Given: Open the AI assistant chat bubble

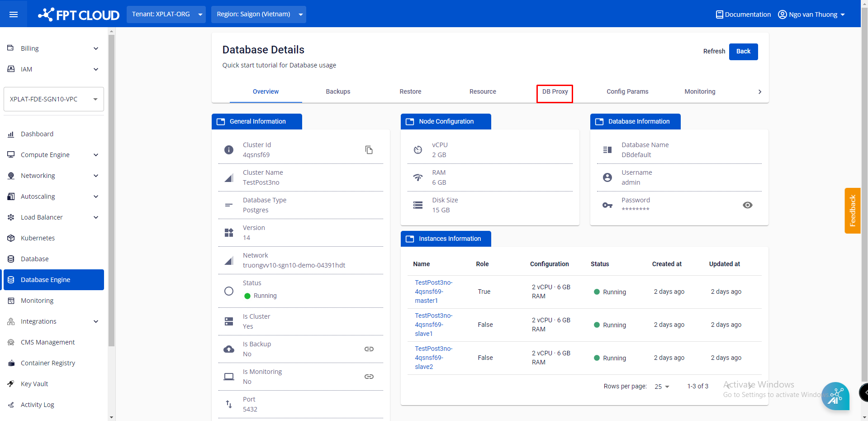Looking at the screenshot, I should coord(835,396).
